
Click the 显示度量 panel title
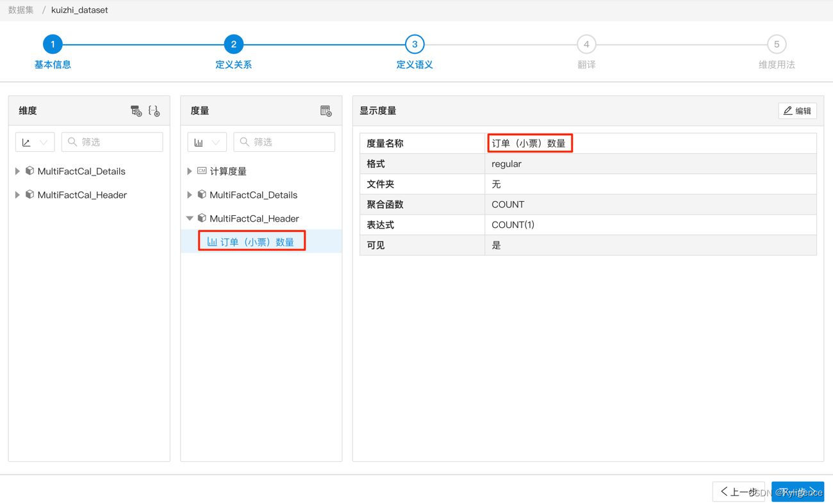tap(378, 111)
